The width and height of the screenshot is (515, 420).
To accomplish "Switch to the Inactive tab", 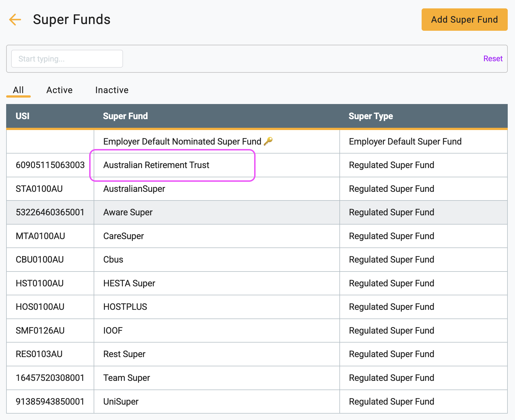I will click(112, 90).
